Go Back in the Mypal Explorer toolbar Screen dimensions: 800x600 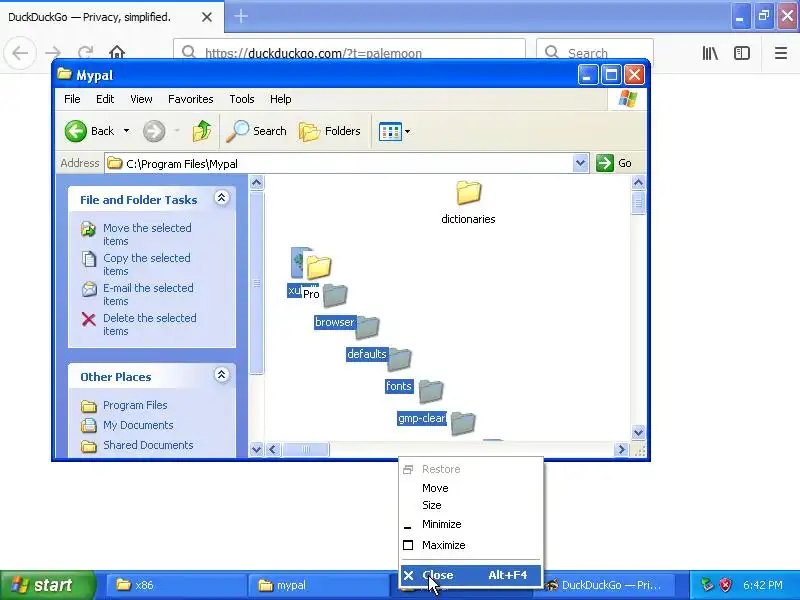89,131
